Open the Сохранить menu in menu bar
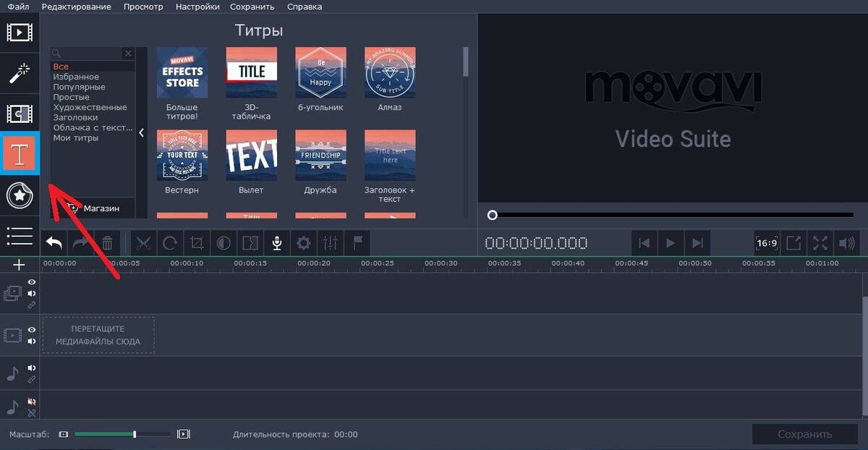868x450 pixels. point(252,7)
